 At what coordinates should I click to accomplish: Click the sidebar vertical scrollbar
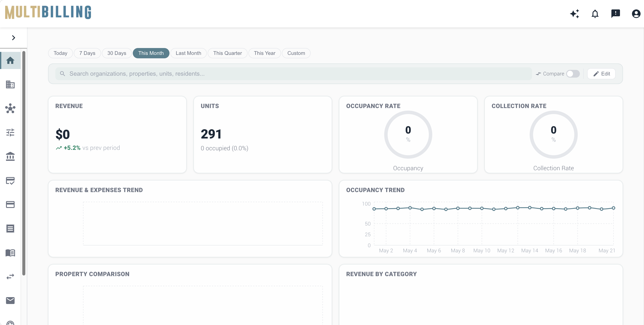[x=24, y=163]
